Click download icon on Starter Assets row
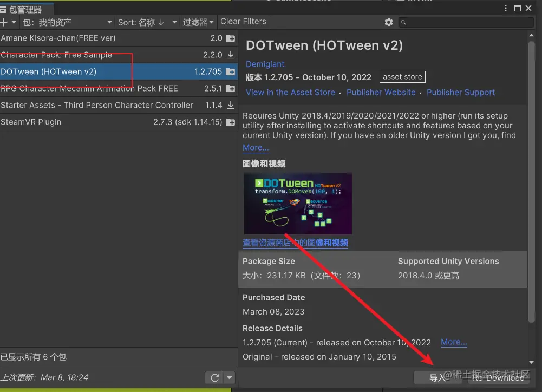The width and height of the screenshot is (542, 392). (231, 105)
